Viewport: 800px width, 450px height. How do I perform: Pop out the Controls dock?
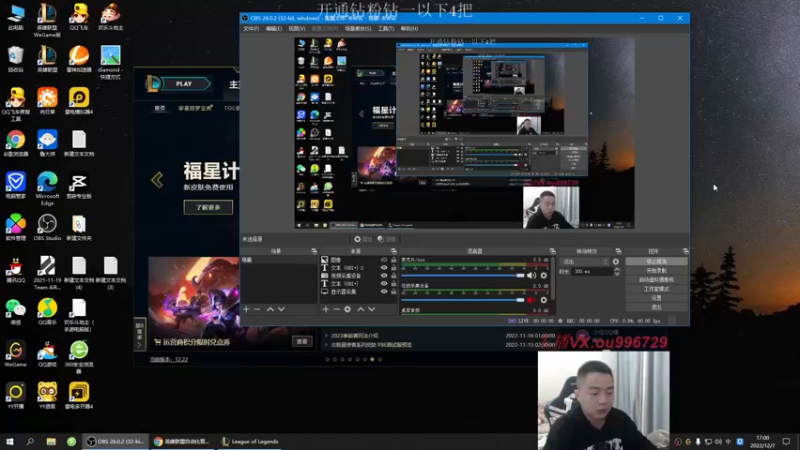coord(685,251)
